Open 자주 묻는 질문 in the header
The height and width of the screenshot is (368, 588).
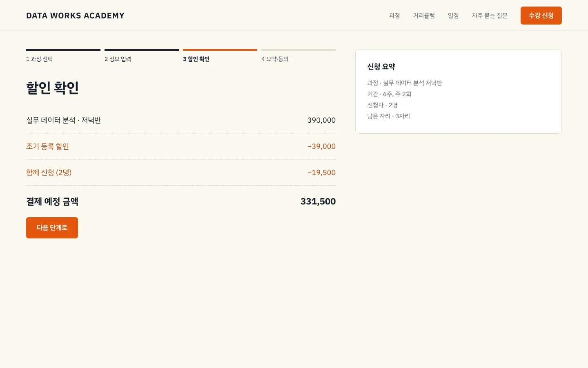[490, 16]
